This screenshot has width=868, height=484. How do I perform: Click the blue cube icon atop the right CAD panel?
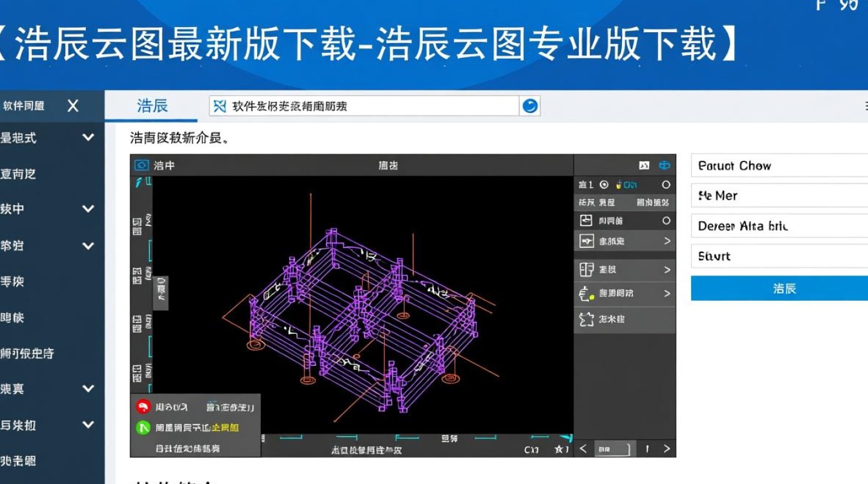(x=664, y=166)
